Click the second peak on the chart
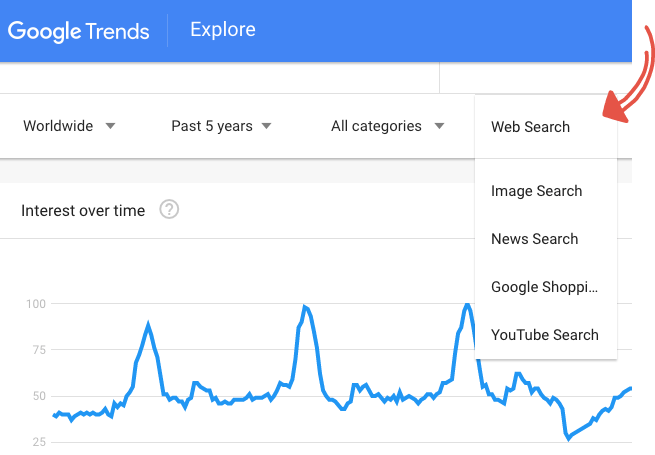This screenshot has width=655, height=455. point(304,307)
